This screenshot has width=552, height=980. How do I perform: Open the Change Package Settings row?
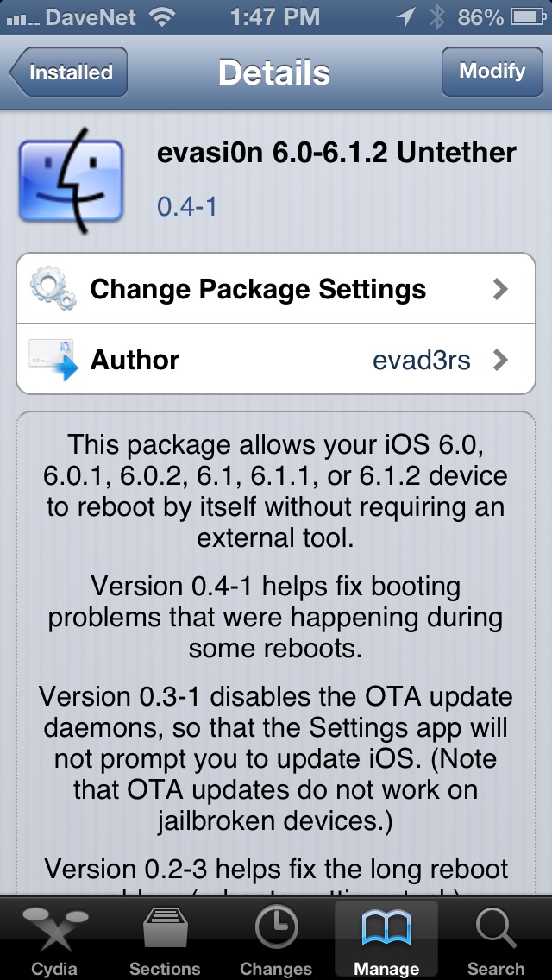(x=276, y=289)
